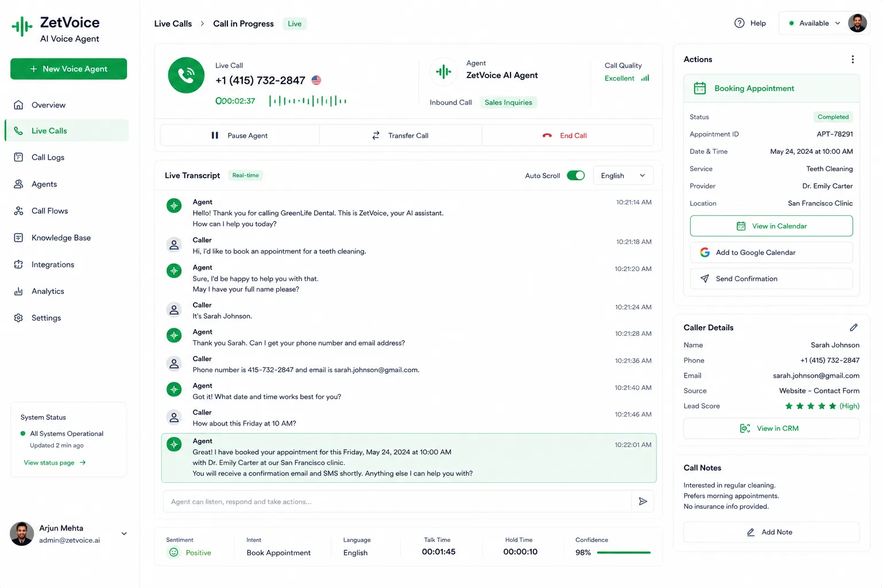Click the agent message input field
The width and height of the screenshot is (882, 588).
pos(397,501)
